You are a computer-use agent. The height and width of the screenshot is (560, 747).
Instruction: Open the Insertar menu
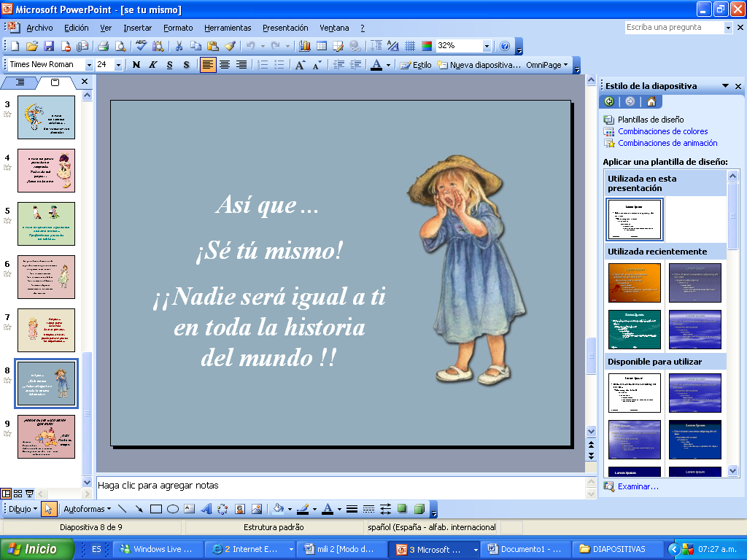[137, 28]
